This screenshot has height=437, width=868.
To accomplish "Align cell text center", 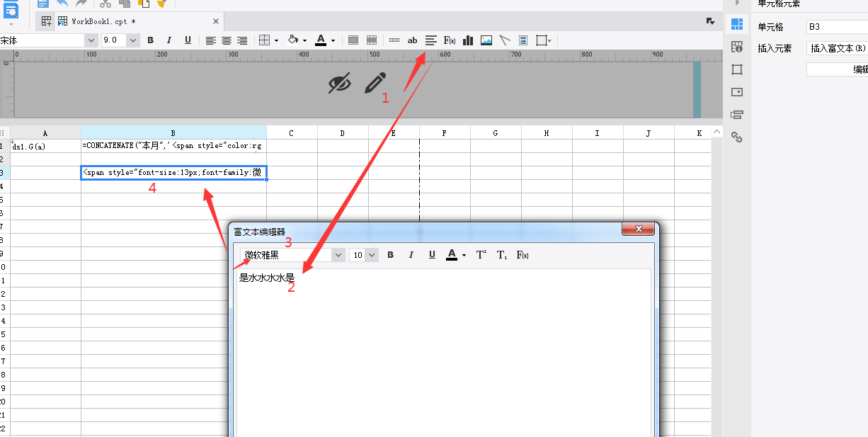I will (227, 40).
